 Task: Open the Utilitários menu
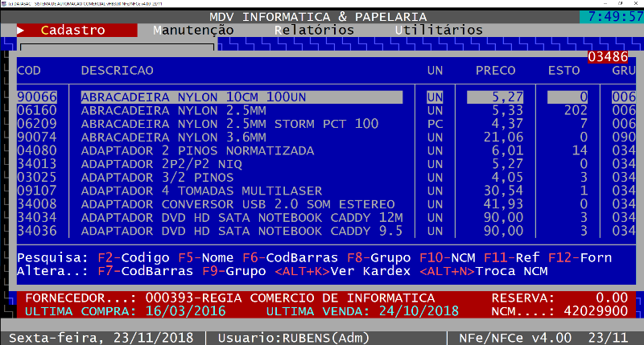pyautogui.click(x=439, y=30)
